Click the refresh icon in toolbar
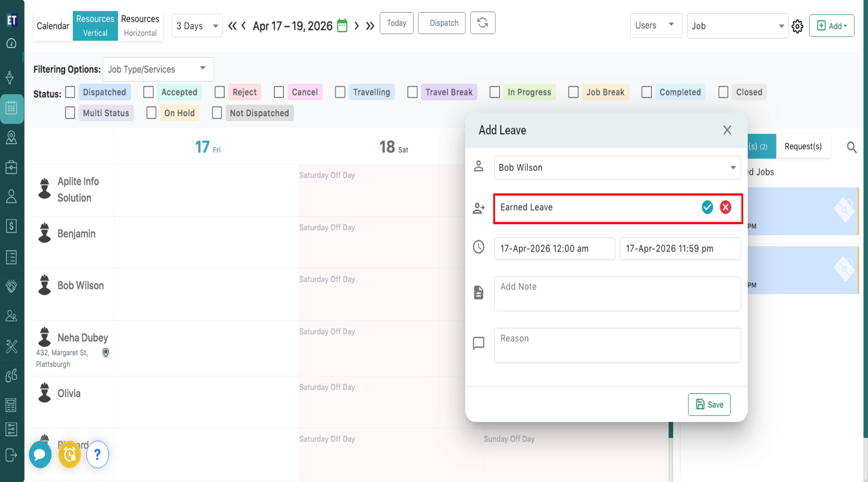Image resolution: width=868 pixels, height=482 pixels. (x=482, y=23)
